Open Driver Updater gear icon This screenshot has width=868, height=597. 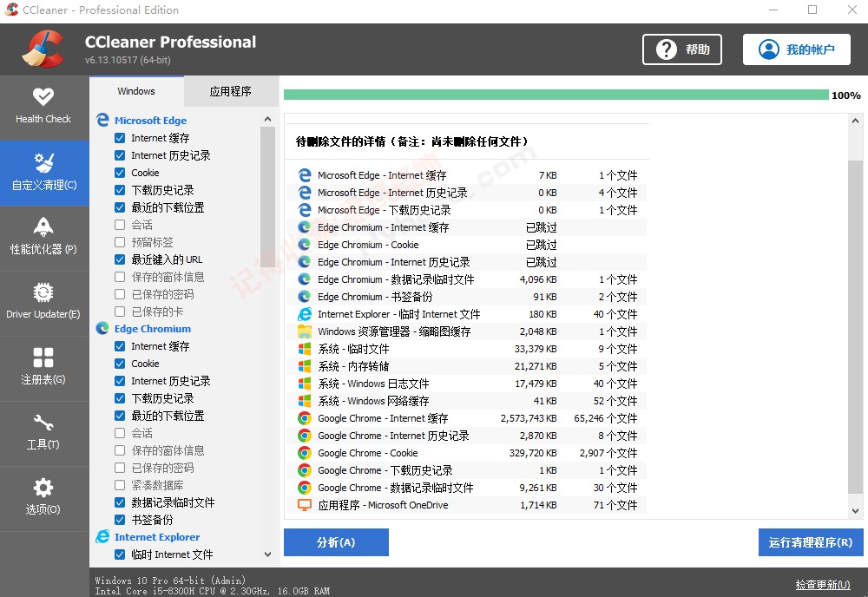tap(43, 292)
